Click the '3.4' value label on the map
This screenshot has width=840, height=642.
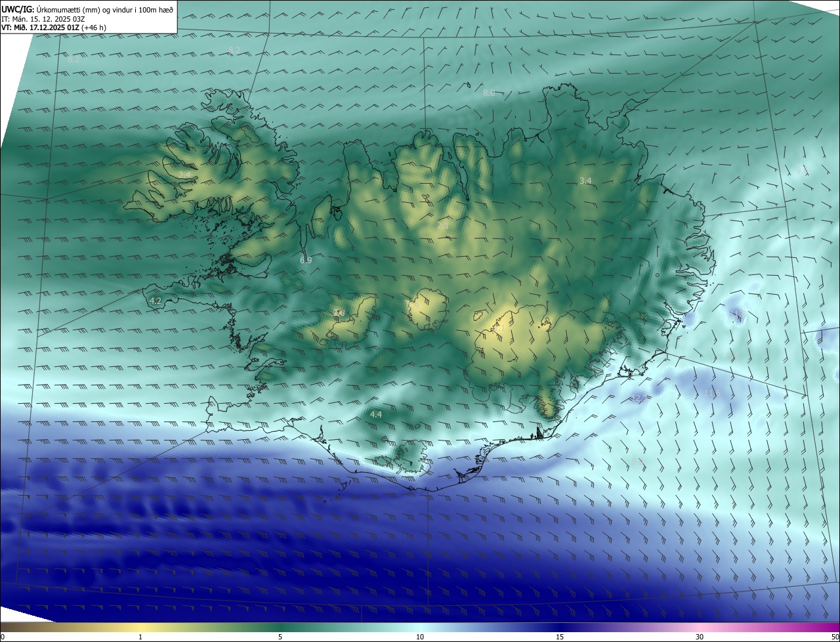[x=586, y=181]
